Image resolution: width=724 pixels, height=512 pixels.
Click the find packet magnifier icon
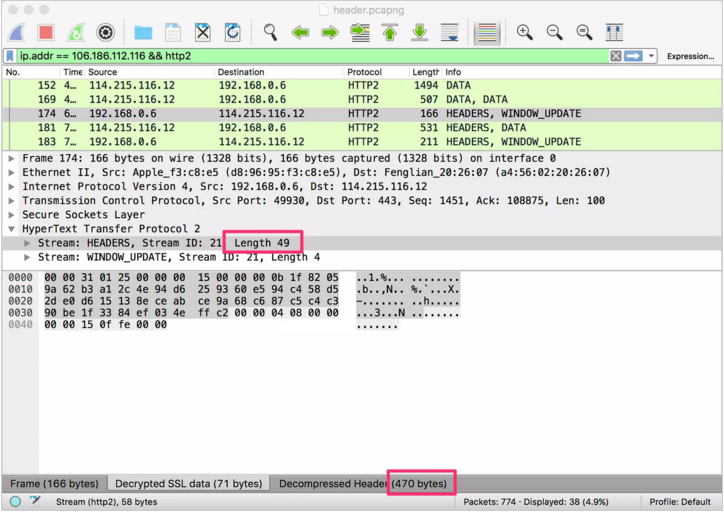270,33
